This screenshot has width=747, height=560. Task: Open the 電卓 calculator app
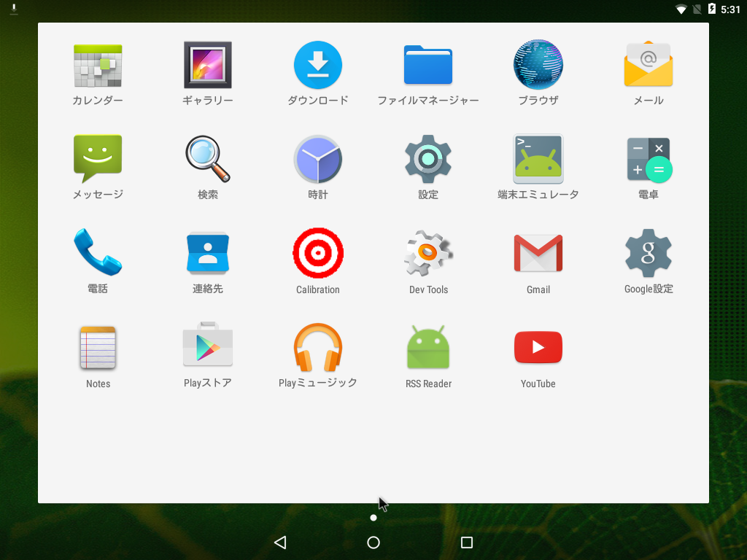tap(649, 160)
